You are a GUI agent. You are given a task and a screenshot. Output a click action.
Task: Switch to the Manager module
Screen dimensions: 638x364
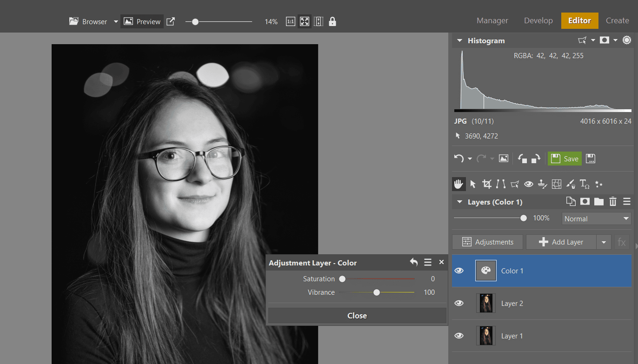click(492, 20)
